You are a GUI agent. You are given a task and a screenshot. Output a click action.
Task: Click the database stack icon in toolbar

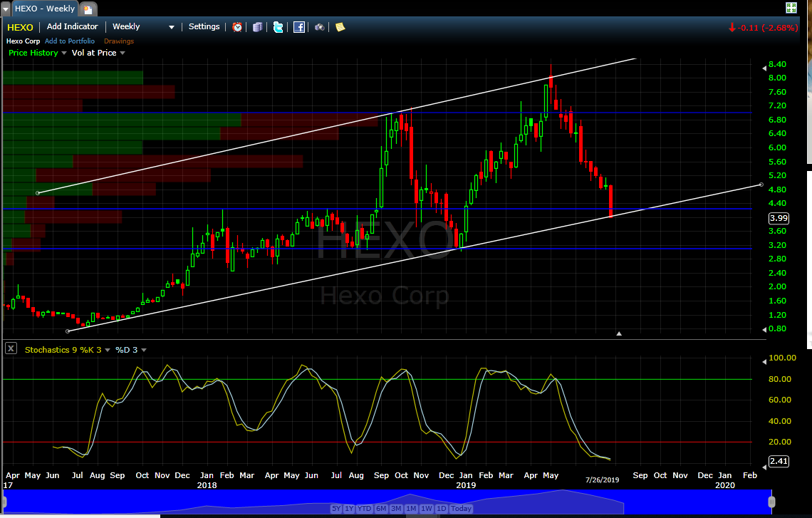[257, 27]
